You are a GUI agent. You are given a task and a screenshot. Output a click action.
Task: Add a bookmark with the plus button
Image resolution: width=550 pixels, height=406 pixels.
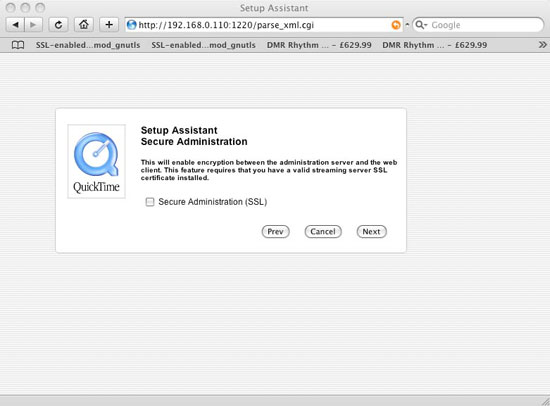[109, 25]
